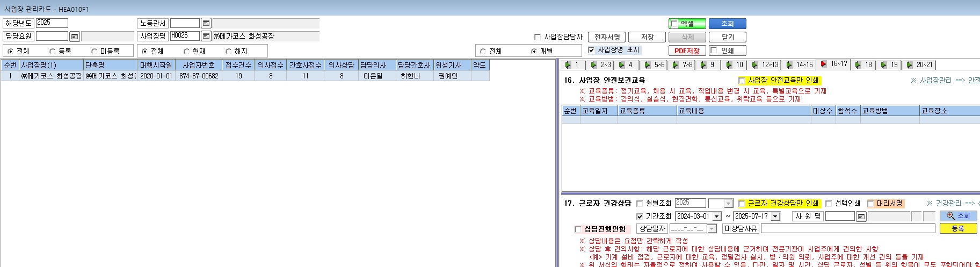Click the PDF저장 button

687,50
